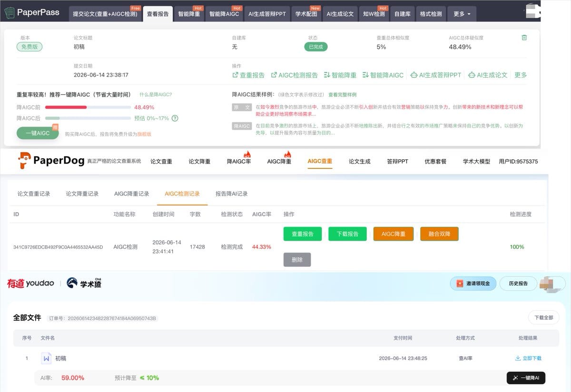The width and height of the screenshot is (571, 392).
Task: Click the black 一键降AI button
Action: pyautogui.click(x=526, y=378)
